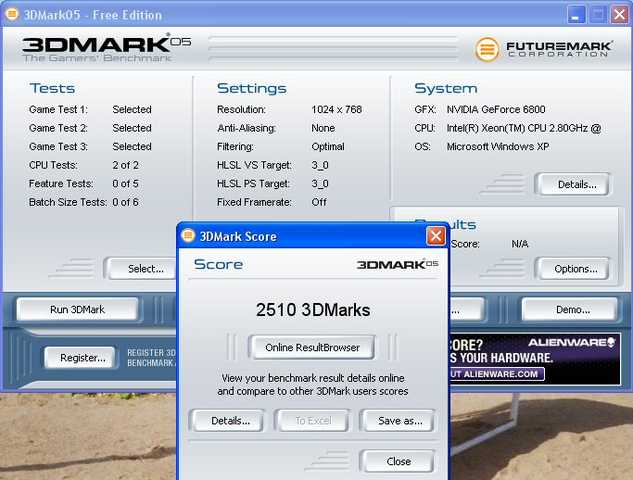Image resolution: width=633 pixels, height=480 pixels.
Task: Click the Game Test 2 label
Action: [x=58, y=128]
